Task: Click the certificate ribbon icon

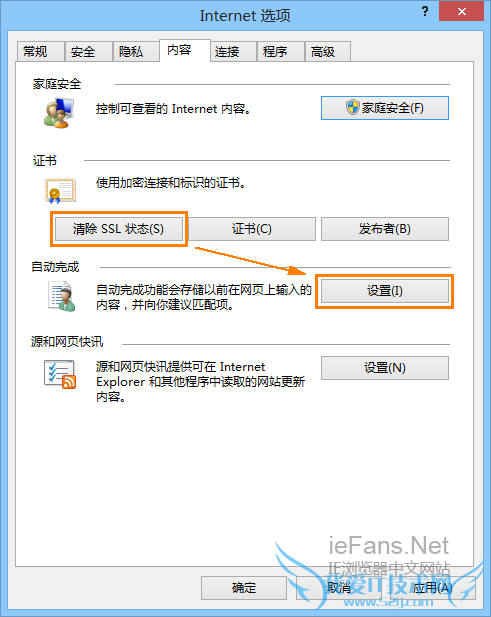Action: coord(60,191)
